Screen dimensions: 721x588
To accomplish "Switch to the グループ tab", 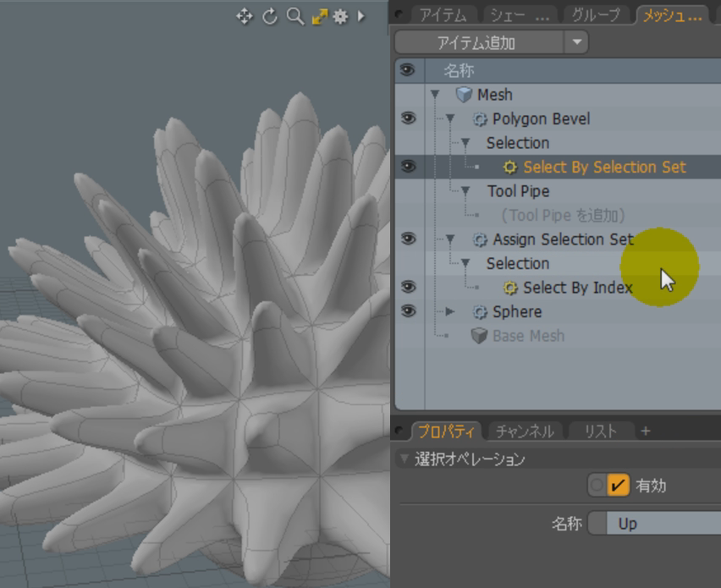I will (596, 14).
